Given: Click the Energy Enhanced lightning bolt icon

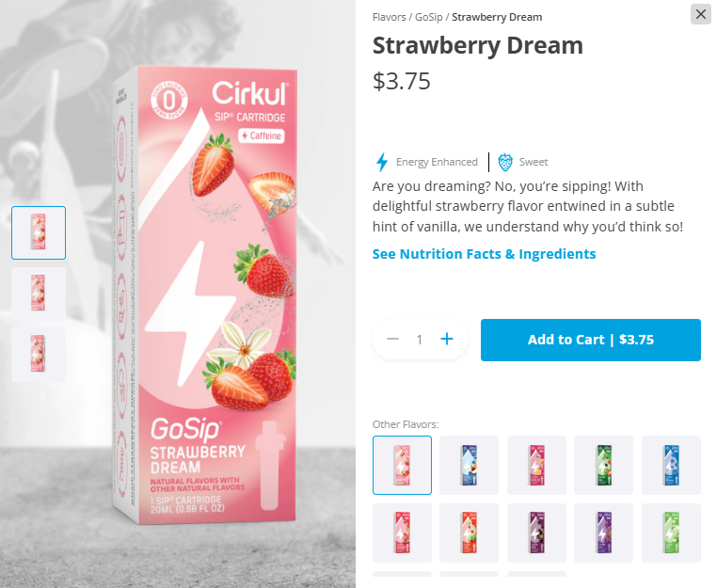Looking at the screenshot, I should [x=382, y=162].
